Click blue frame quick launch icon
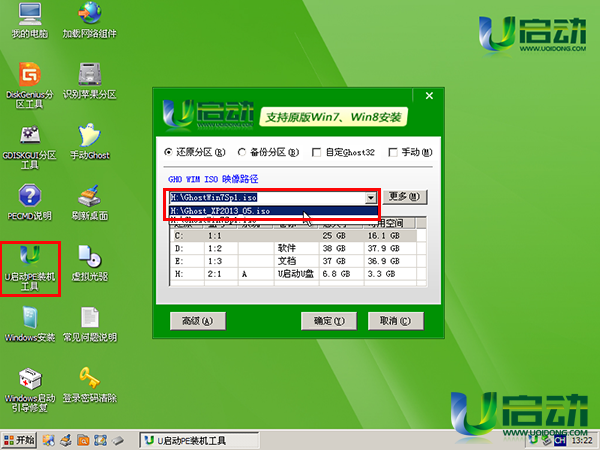The image size is (600, 450). (x=100, y=440)
